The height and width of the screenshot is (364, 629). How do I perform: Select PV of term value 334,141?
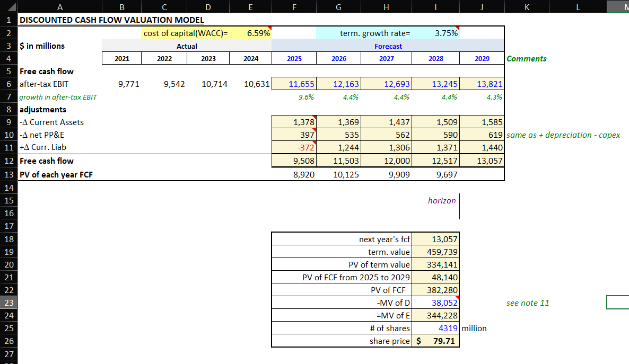(435, 264)
